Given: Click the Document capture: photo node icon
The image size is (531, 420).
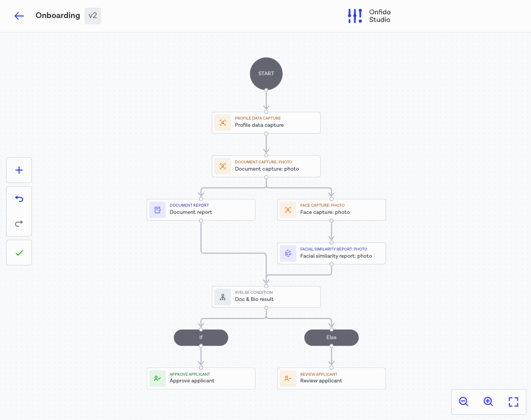Looking at the screenshot, I should pyautogui.click(x=222, y=166).
